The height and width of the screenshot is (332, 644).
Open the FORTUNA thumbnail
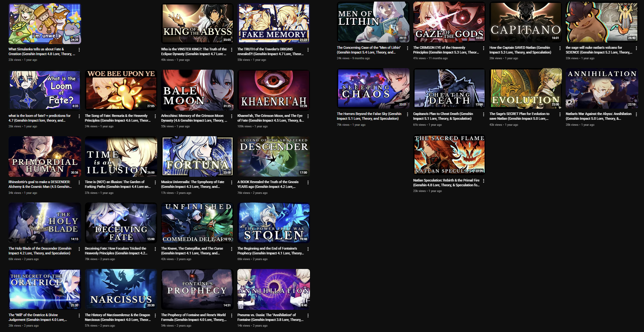(197, 156)
